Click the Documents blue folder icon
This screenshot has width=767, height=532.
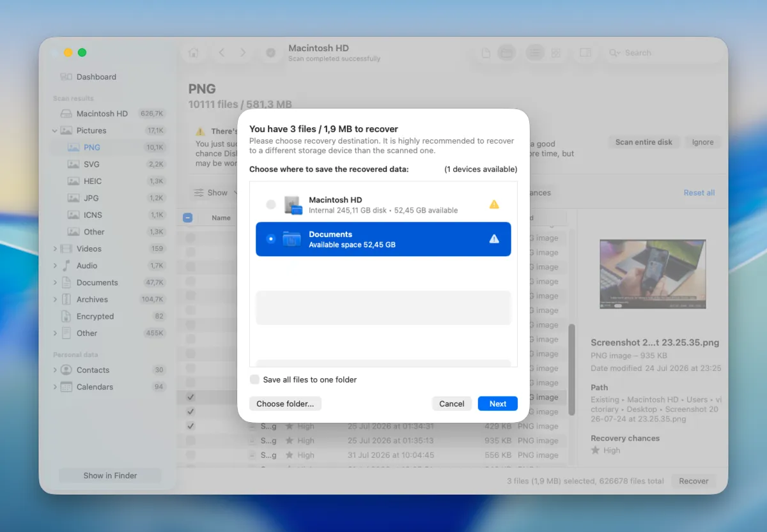point(292,239)
